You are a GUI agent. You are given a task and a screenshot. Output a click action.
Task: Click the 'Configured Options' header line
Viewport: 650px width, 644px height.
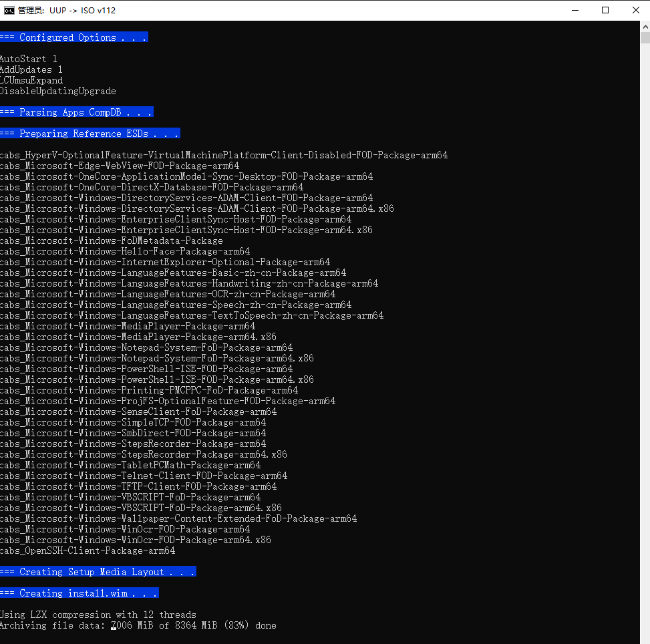73,37
